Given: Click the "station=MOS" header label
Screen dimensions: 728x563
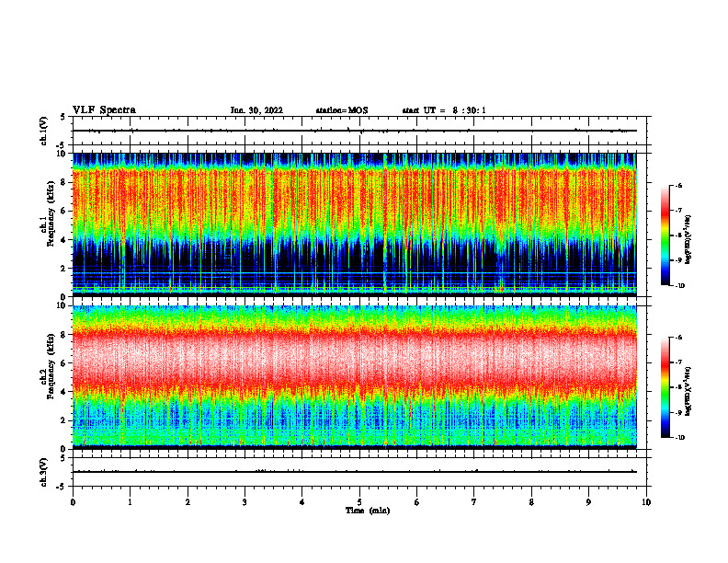Looking at the screenshot, I should coord(342,110).
